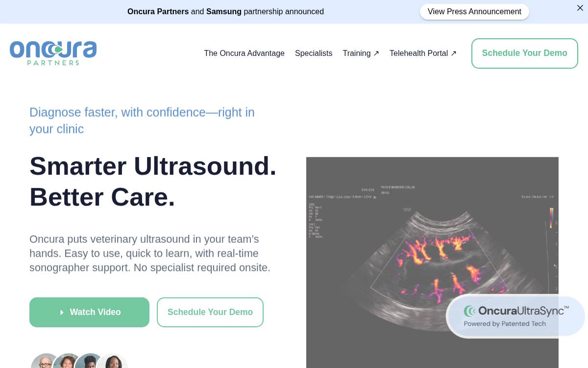
Task: Open Training external link
Action: pyautogui.click(x=361, y=53)
